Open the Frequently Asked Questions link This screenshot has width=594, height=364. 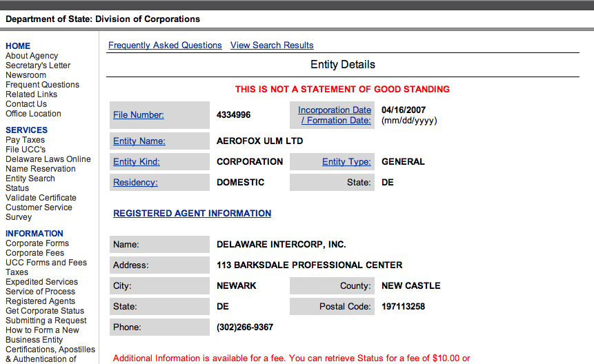pyautogui.click(x=165, y=45)
